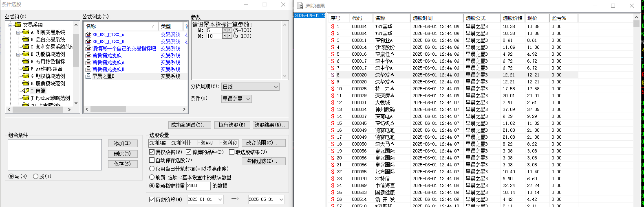Click the 选股结果 window title icon
This screenshot has width=644, height=207.
[x=300, y=6]
